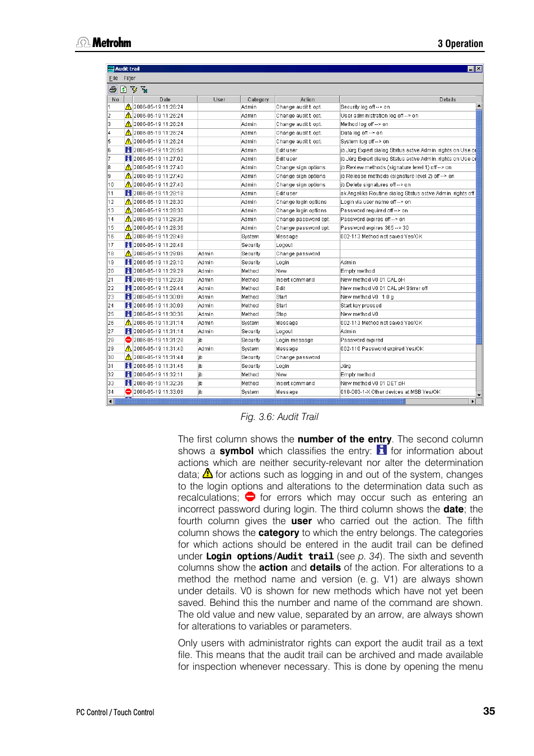Click warning symbol of entry 16 System Message

[x=128, y=236]
